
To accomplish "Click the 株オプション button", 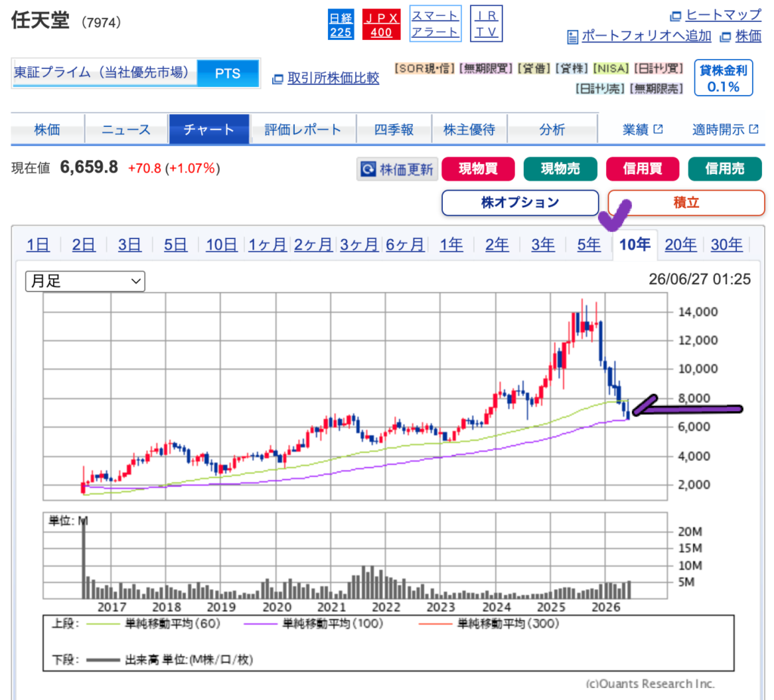I will click(x=520, y=203).
